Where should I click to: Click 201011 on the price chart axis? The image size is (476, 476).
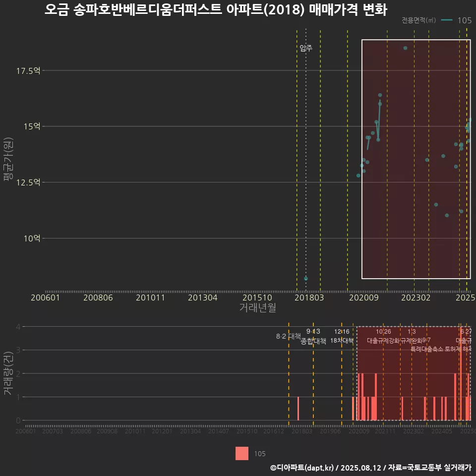coord(150,297)
